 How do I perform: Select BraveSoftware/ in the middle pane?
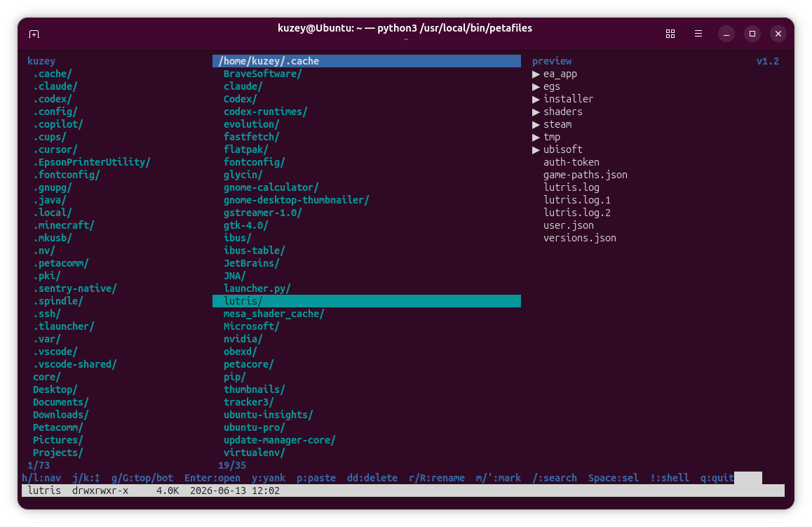[x=262, y=74]
